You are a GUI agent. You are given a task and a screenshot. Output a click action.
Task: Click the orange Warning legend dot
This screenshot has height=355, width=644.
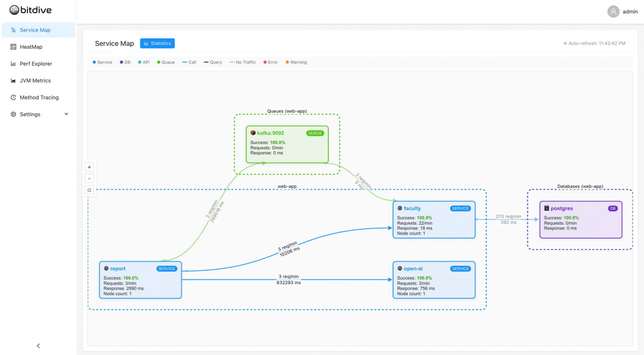[x=287, y=62]
